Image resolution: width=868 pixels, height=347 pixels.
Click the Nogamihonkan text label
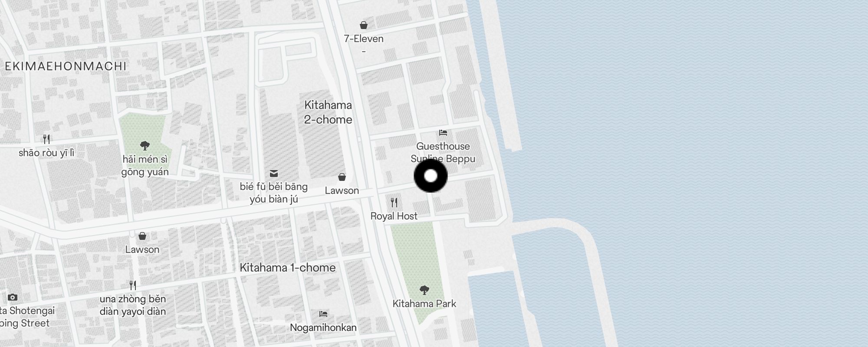pos(323,327)
